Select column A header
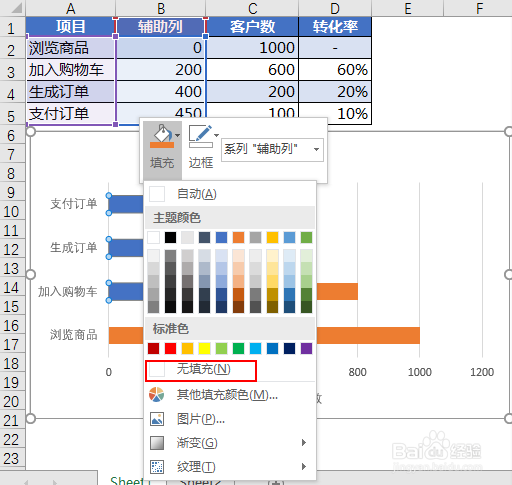This screenshot has width=512, height=485. click(71, 8)
